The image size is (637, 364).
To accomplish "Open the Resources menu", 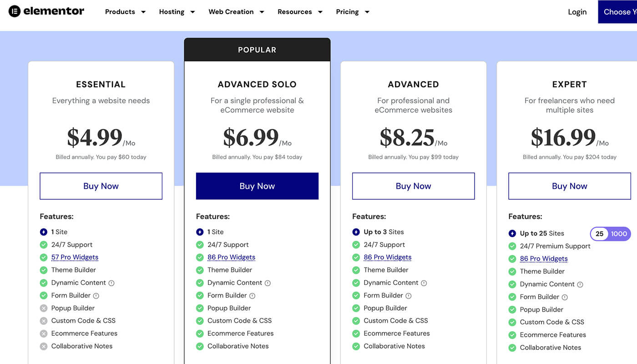I will click(295, 12).
